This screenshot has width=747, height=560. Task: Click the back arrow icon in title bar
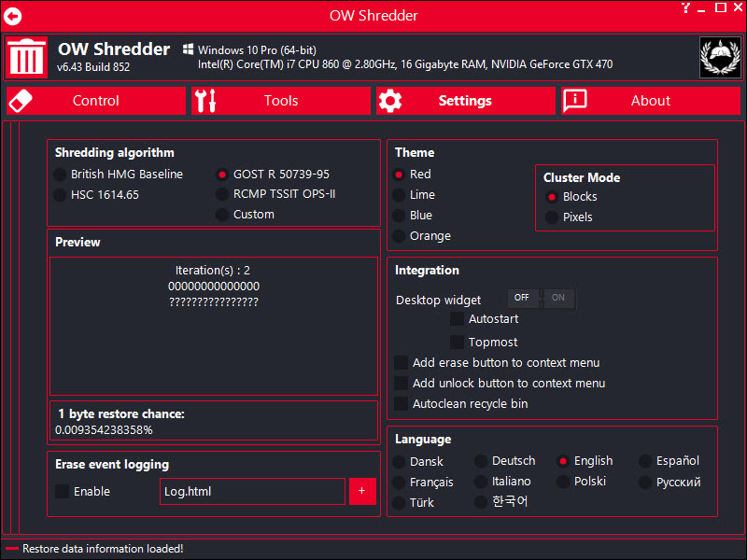click(13, 17)
